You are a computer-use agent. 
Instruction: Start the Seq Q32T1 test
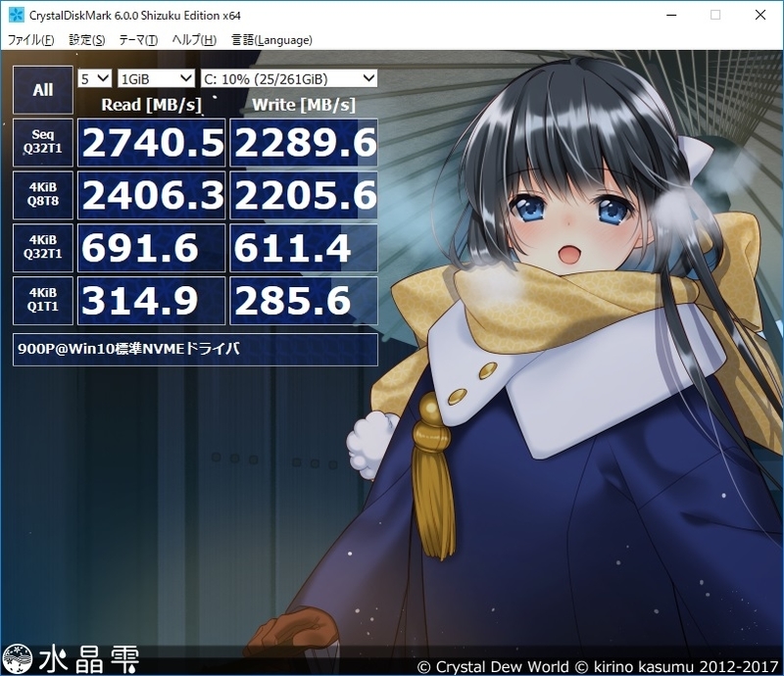click(x=43, y=142)
